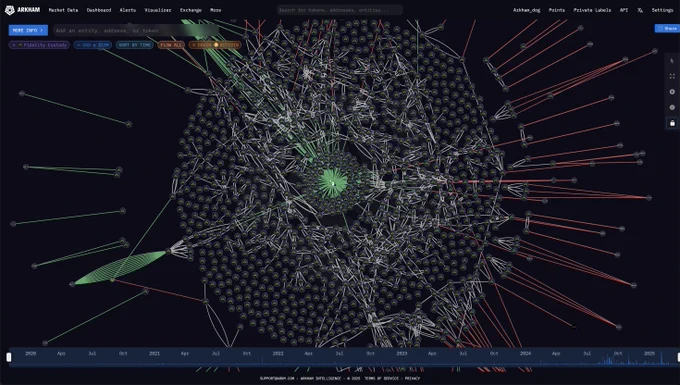The height and width of the screenshot is (385, 680).
Task: Click the CHAIN BITCOIN filter chip
Action: coord(216,45)
